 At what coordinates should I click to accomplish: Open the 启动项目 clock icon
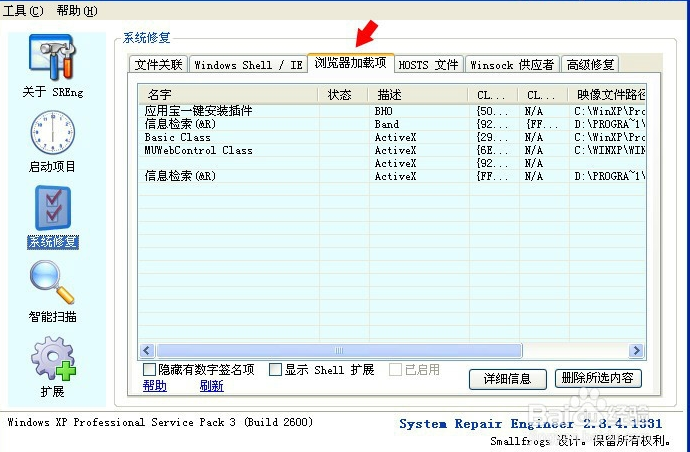click(52, 132)
